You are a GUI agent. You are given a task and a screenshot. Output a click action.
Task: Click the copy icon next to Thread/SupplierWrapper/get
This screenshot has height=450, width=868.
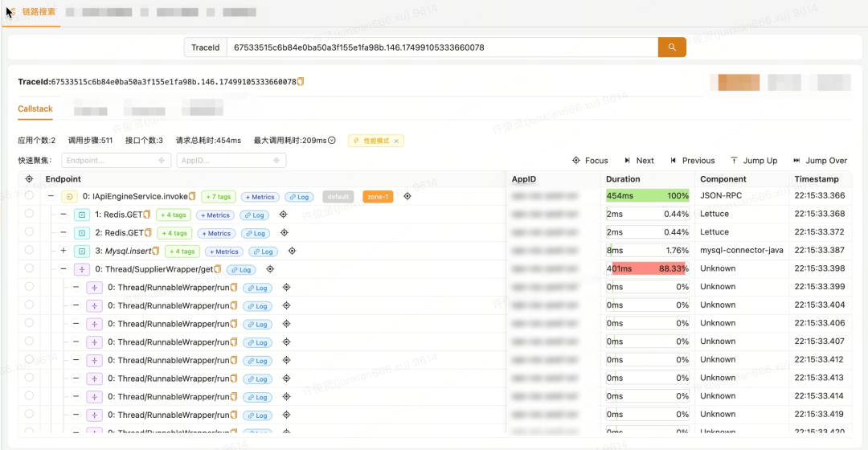(218, 269)
